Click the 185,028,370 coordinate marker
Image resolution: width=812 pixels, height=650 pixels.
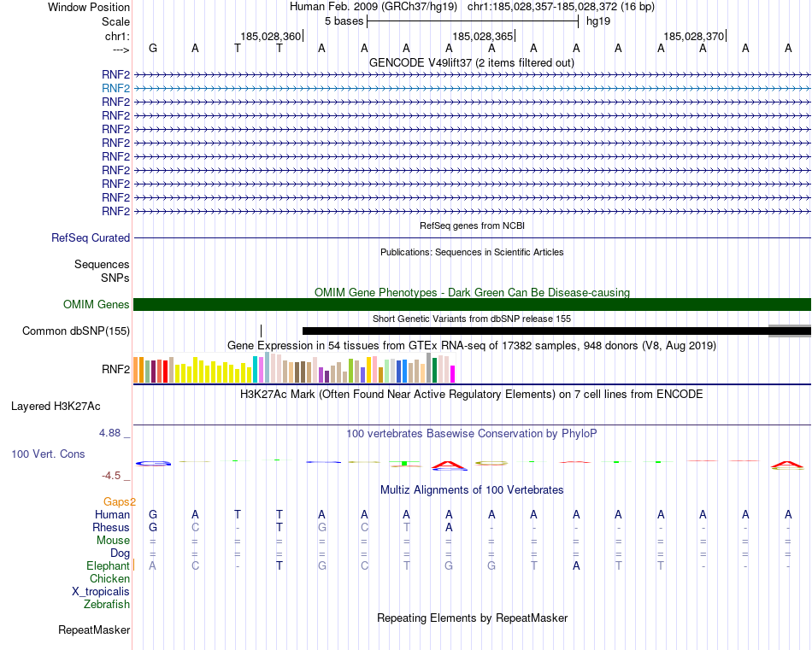[694, 36]
